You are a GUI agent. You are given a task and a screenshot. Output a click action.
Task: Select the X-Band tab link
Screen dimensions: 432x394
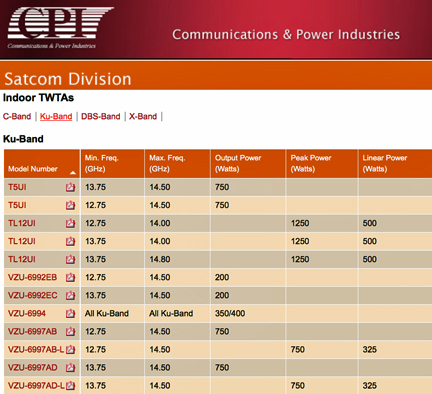pyautogui.click(x=143, y=116)
